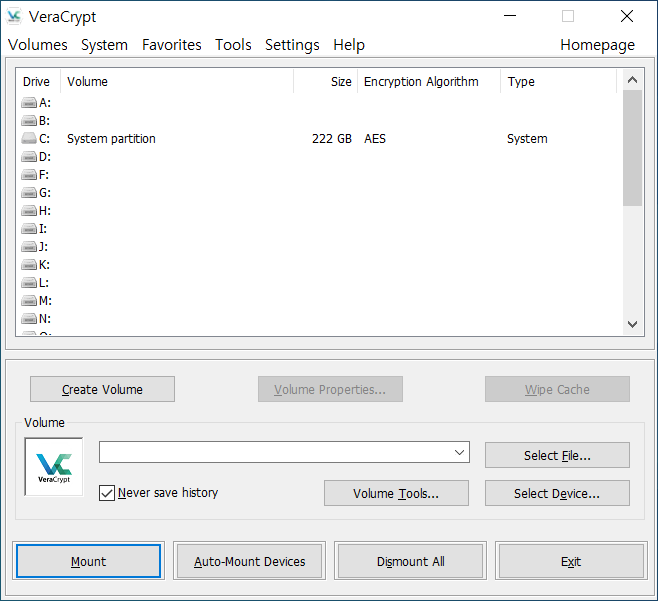Select the I: drive icon
The height and width of the screenshot is (601, 658).
[x=29, y=229]
